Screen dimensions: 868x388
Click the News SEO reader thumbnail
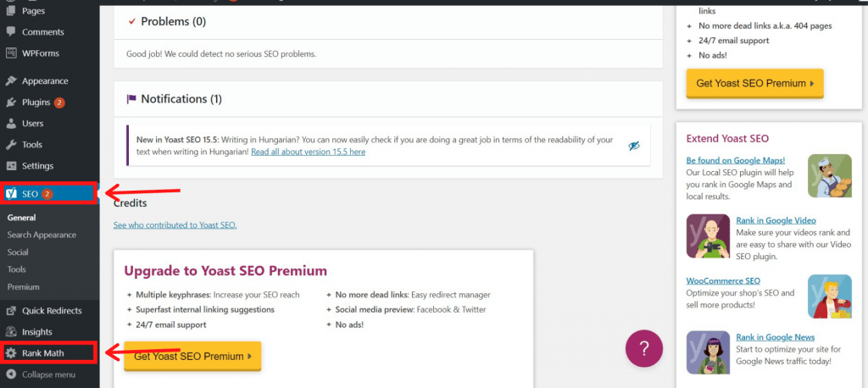pos(708,352)
